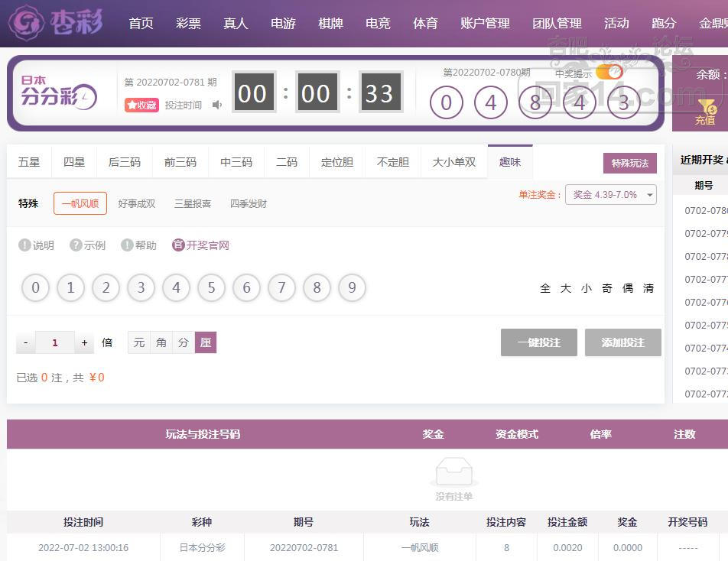Click the 一键投注 button
This screenshot has width=728, height=561.
point(538,342)
